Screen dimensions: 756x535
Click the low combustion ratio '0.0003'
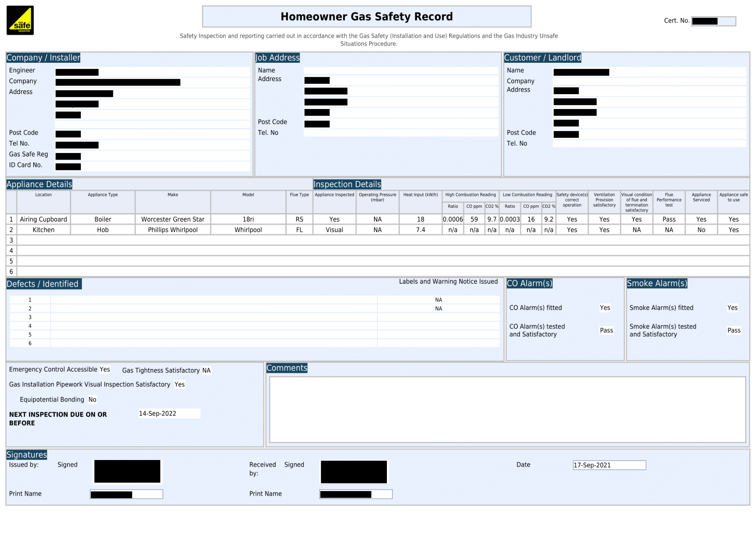(510, 219)
